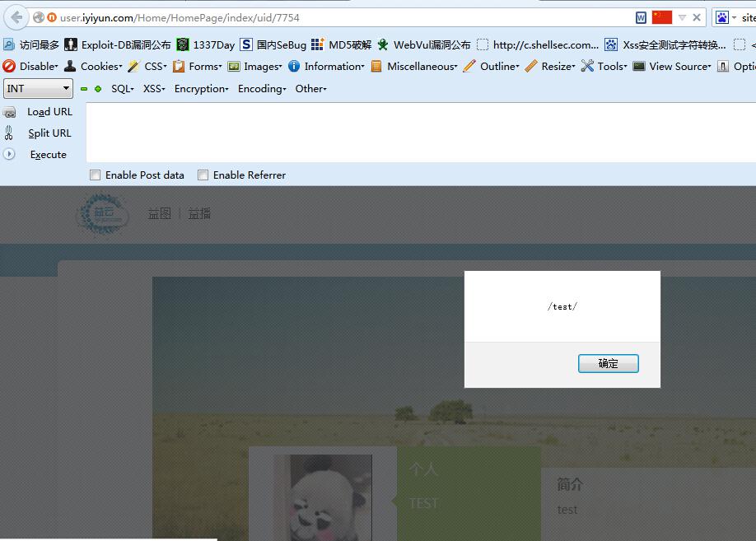Click the /test/ alert message text
Viewport: 756px width, 541px height.
click(562, 306)
